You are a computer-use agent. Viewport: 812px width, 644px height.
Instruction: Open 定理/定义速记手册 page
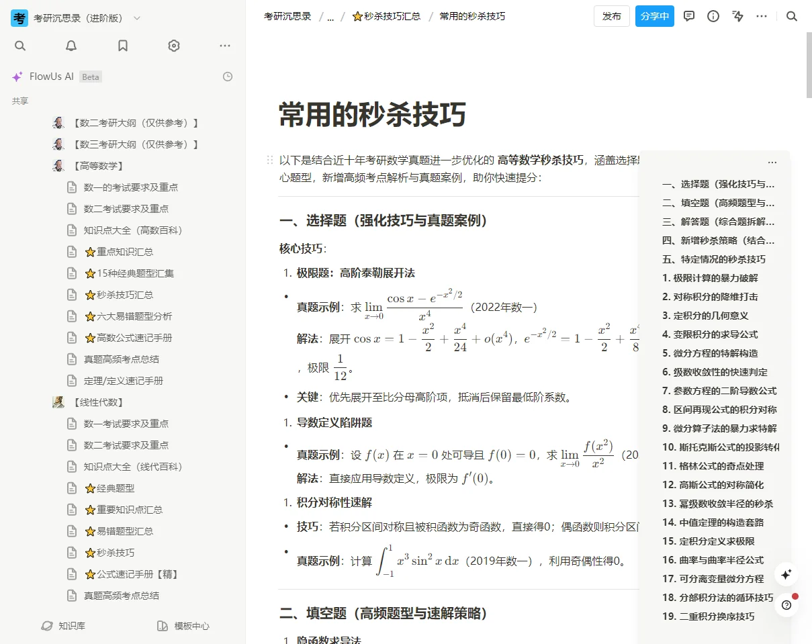(124, 381)
